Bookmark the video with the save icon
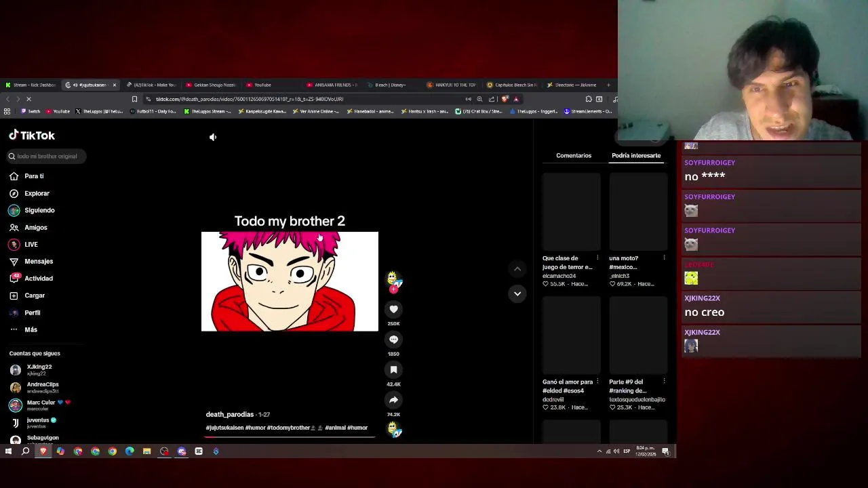This screenshot has height=488, width=868. coord(393,369)
